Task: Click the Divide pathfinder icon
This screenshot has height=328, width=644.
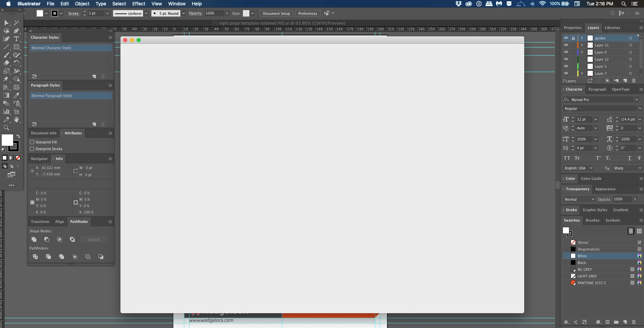Action: (35, 257)
